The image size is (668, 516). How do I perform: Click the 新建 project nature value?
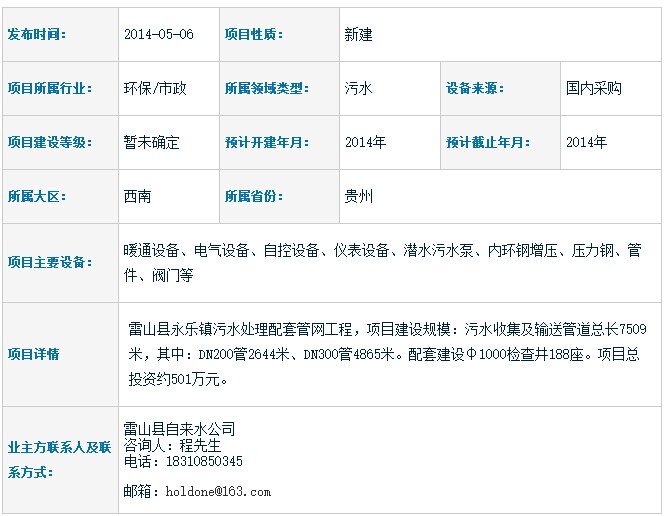[358, 34]
